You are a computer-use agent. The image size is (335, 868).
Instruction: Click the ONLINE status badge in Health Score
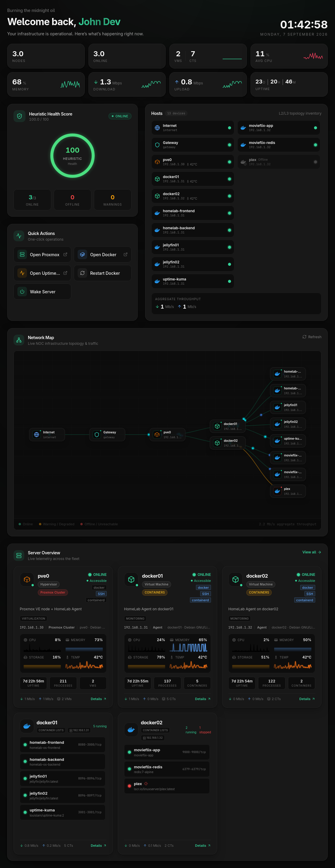(x=120, y=116)
